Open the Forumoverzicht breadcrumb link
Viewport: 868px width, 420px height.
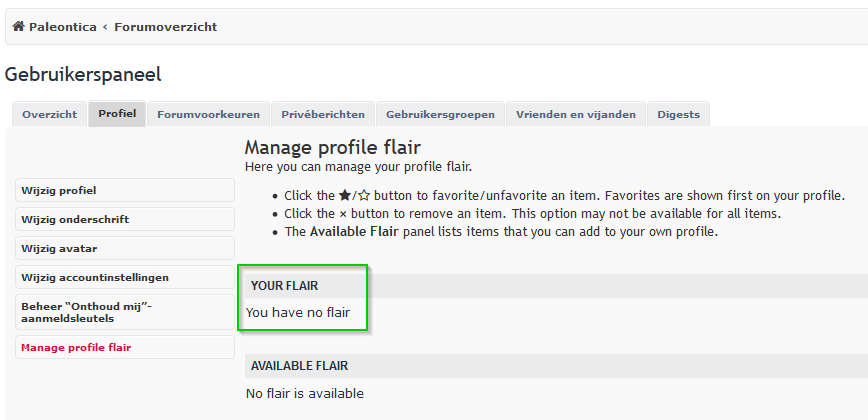[165, 27]
